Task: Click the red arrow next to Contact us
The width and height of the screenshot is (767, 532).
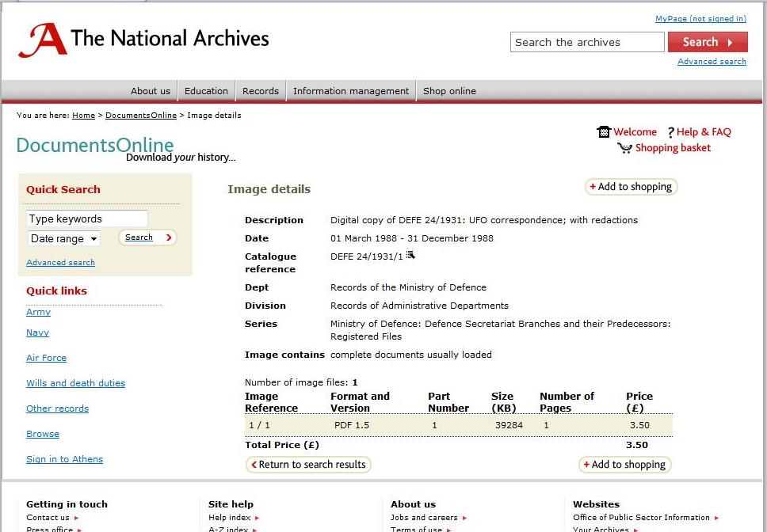Action: (x=77, y=518)
